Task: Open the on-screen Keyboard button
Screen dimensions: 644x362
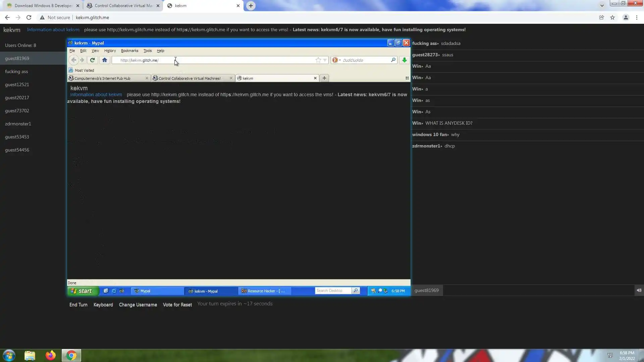Action: pyautogui.click(x=103, y=305)
